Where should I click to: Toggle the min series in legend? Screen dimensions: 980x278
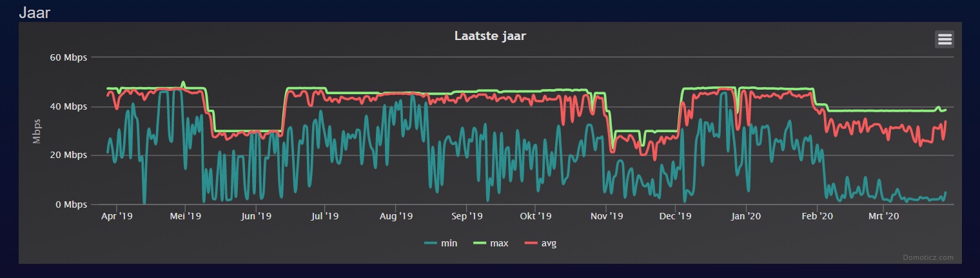click(x=441, y=243)
